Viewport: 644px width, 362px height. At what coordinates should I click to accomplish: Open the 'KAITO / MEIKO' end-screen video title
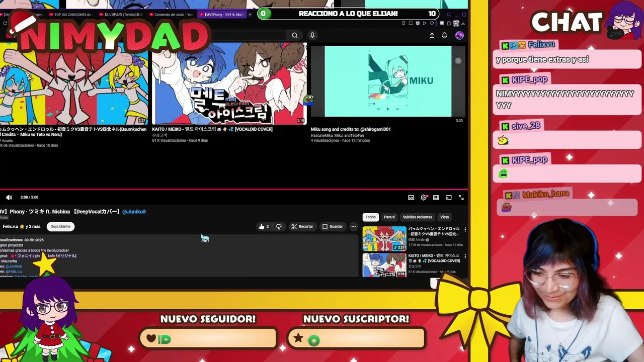(x=212, y=129)
